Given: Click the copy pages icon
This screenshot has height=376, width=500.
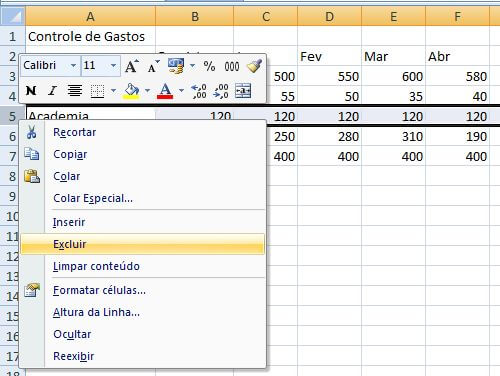Looking at the screenshot, I should (x=32, y=154).
